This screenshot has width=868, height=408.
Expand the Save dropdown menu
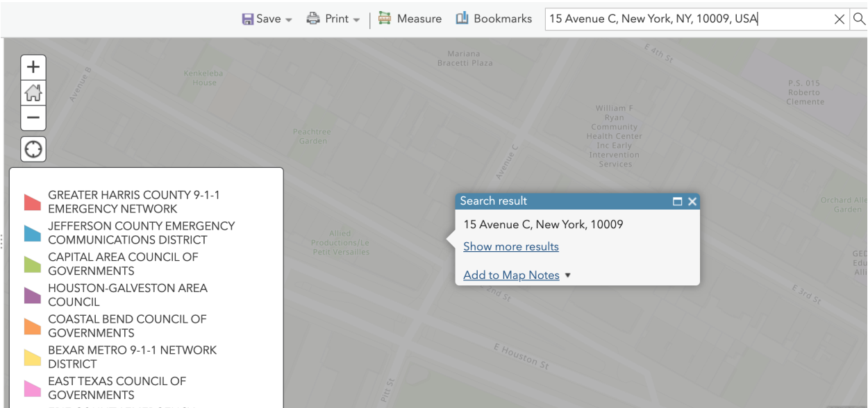pos(267,19)
